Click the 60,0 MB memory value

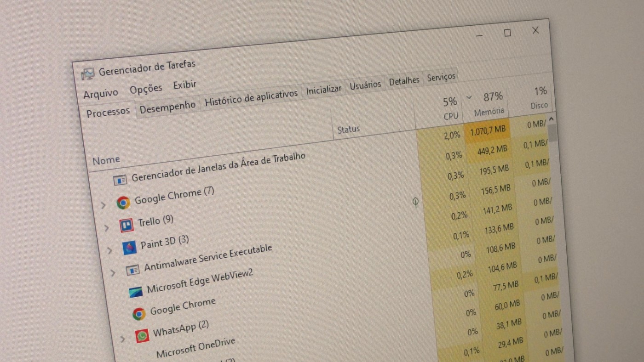(x=507, y=305)
